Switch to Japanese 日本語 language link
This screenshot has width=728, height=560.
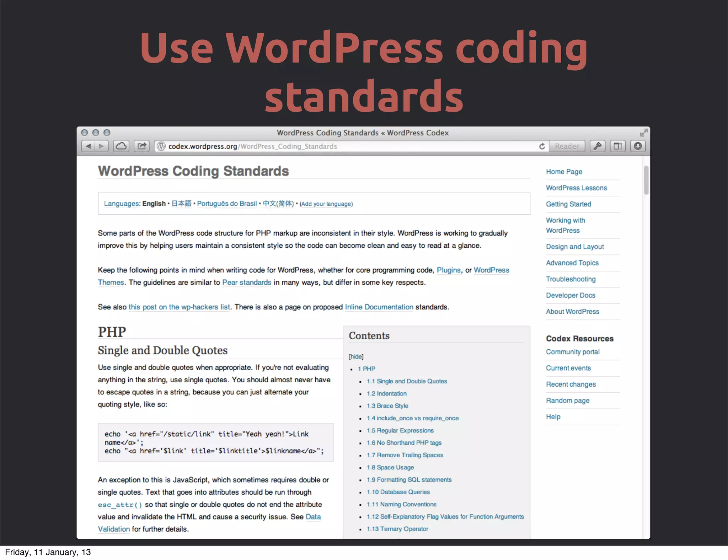tap(181, 204)
